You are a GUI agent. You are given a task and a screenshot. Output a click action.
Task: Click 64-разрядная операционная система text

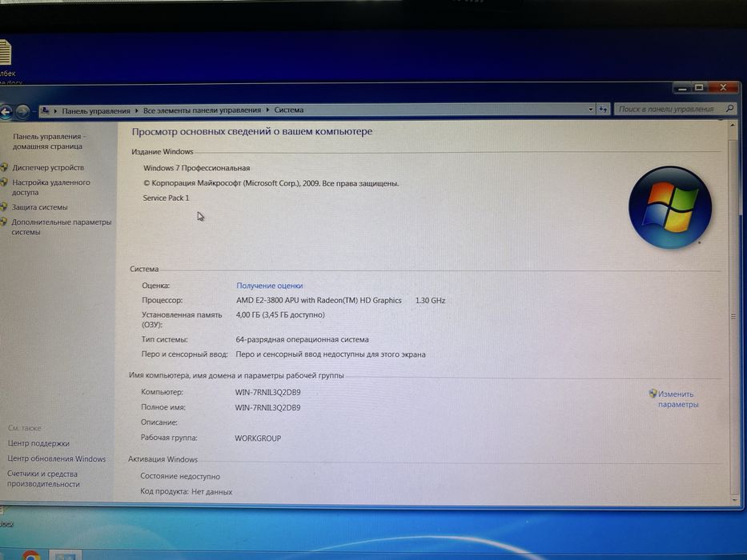coord(302,339)
